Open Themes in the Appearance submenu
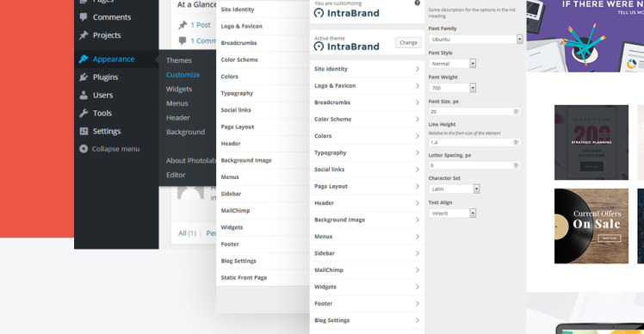 coord(179,60)
